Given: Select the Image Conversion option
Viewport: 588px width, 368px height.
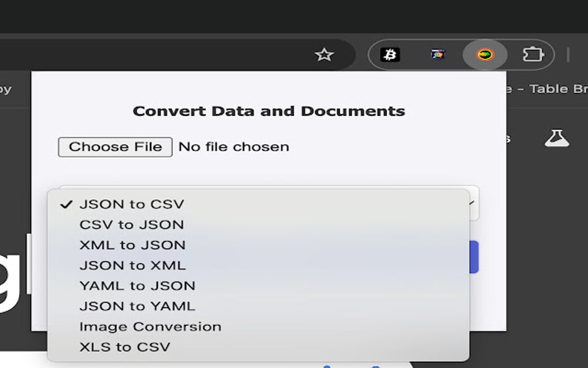Looking at the screenshot, I should coord(149,326).
